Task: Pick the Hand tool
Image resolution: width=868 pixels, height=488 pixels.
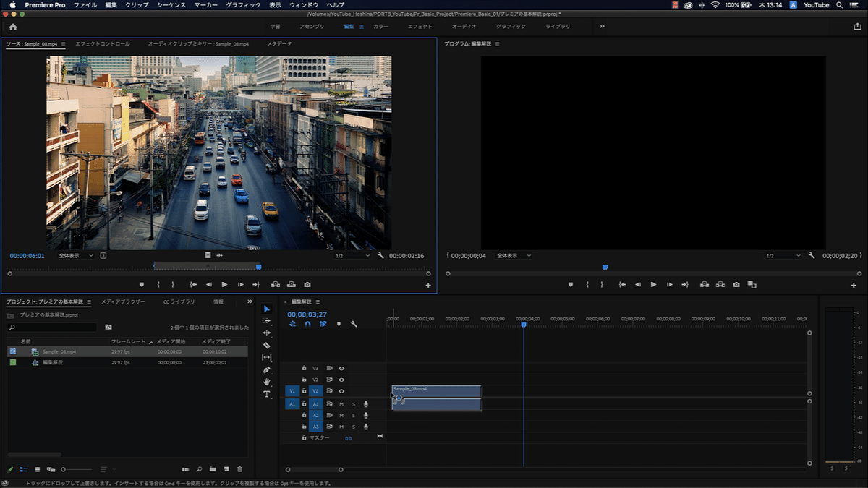Action: [266, 382]
